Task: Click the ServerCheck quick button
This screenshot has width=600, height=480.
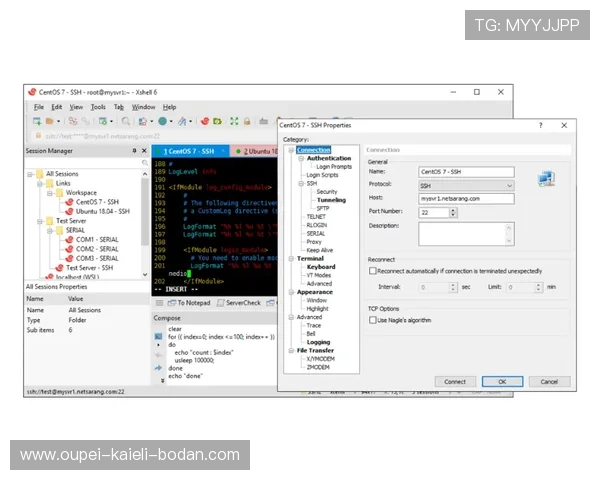Action: pyautogui.click(x=239, y=303)
